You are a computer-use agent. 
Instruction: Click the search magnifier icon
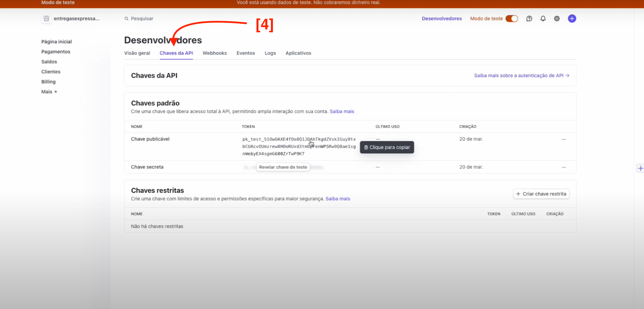126,18
